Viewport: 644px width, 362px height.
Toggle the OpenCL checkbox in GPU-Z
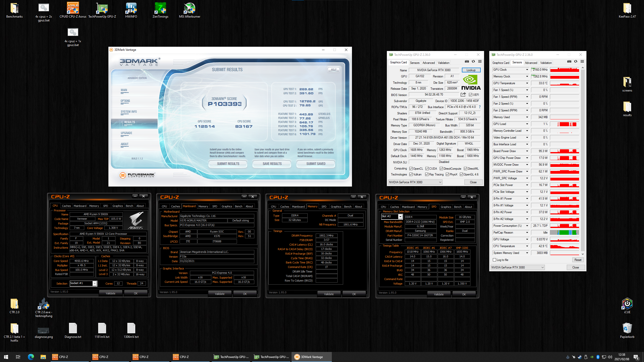click(411, 169)
